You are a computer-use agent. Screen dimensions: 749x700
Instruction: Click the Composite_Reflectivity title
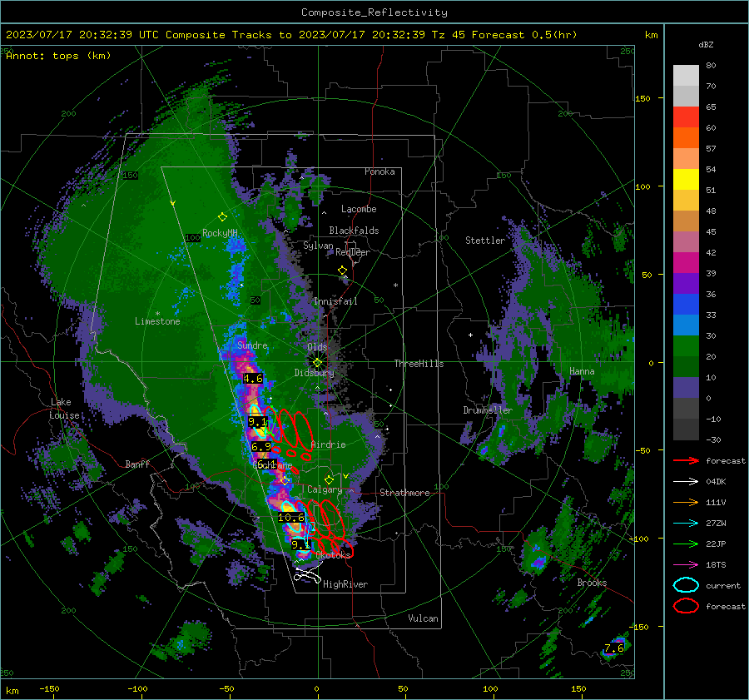coord(374,12)
